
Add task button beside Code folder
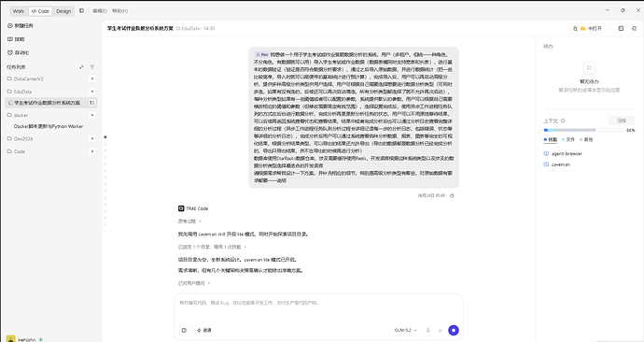coord(92,151)
